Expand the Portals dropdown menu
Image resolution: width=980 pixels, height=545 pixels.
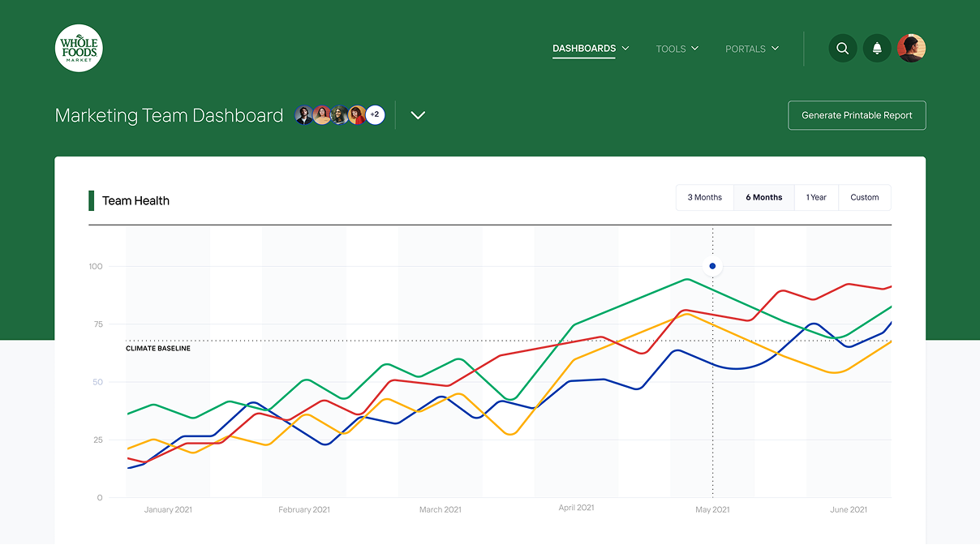751,49
